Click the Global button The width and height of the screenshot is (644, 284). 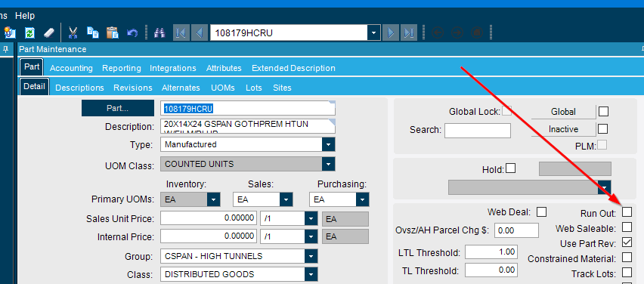click(x=564, y=112)
